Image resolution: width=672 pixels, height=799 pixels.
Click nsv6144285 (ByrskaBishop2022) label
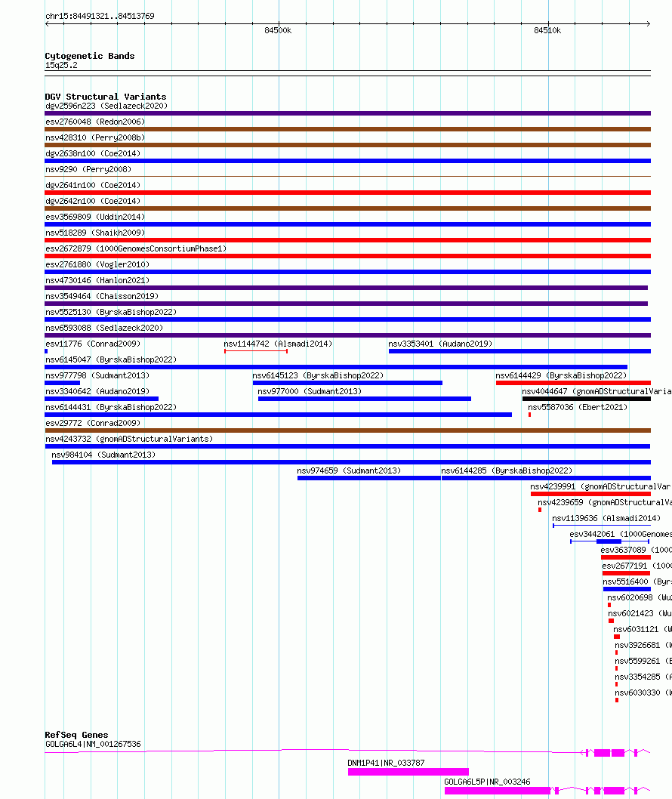[x=507, y=470]
